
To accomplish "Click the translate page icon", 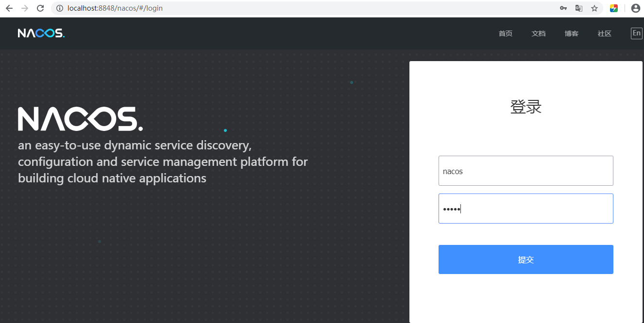I will (579, 8).
